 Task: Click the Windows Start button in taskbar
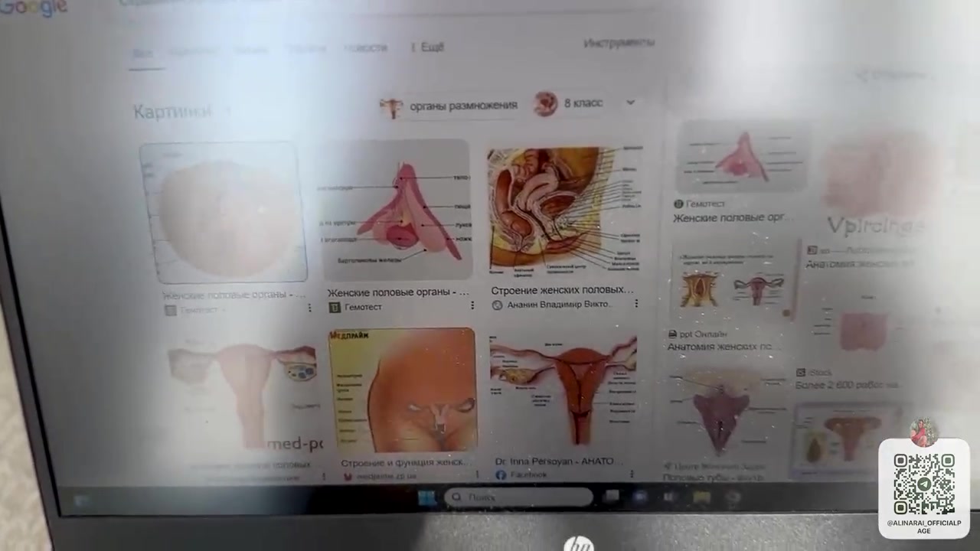426,497
